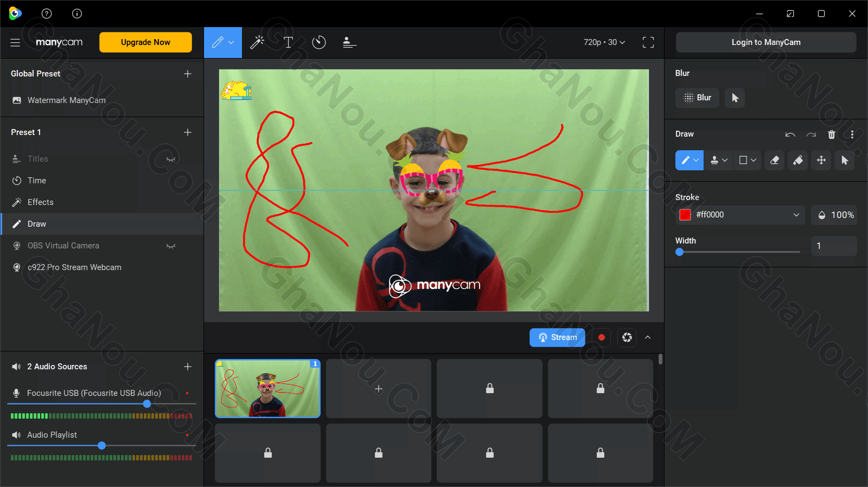This screenshot has height=487, width=868.
Task: Select the Titles layer
Action: coord(102,159)
